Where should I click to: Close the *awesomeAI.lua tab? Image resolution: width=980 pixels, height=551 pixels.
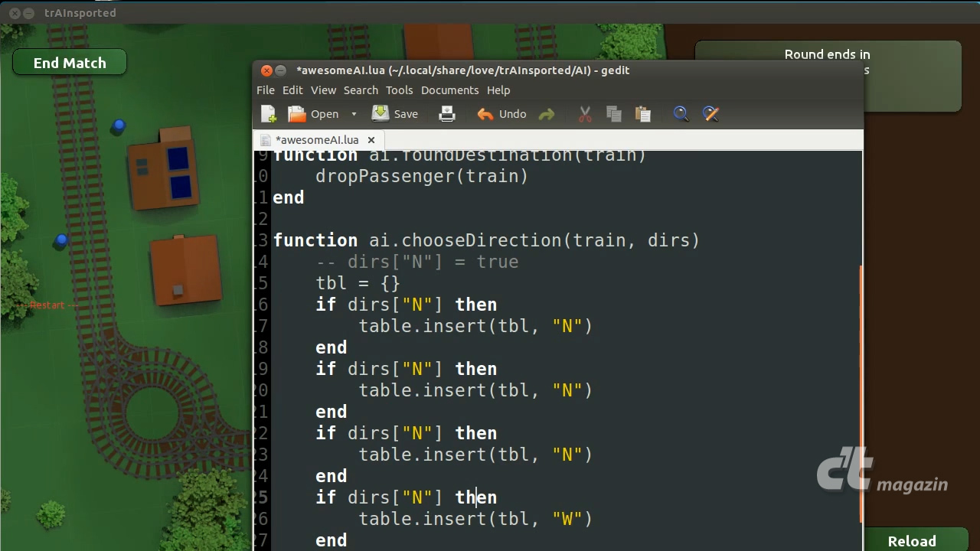point(371,140)
